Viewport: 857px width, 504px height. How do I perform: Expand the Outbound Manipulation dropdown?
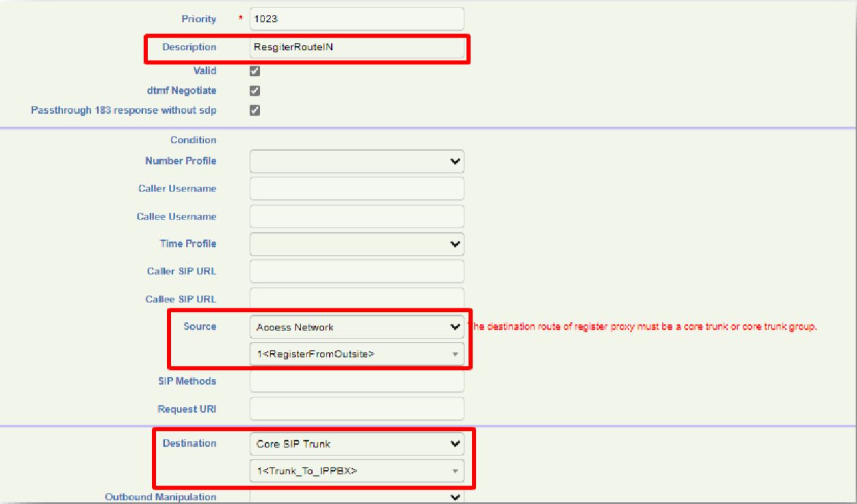[356, 497]
